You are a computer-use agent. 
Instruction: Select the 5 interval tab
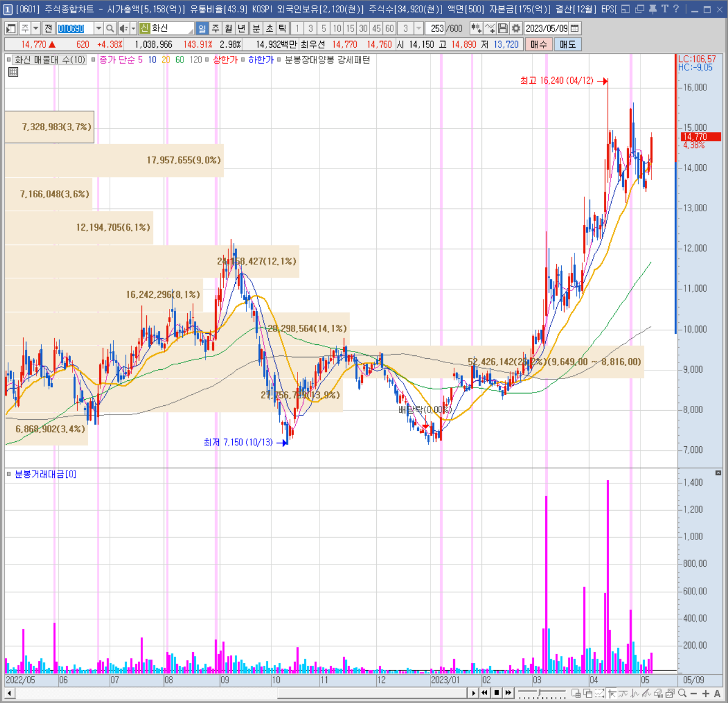(324, 28)
